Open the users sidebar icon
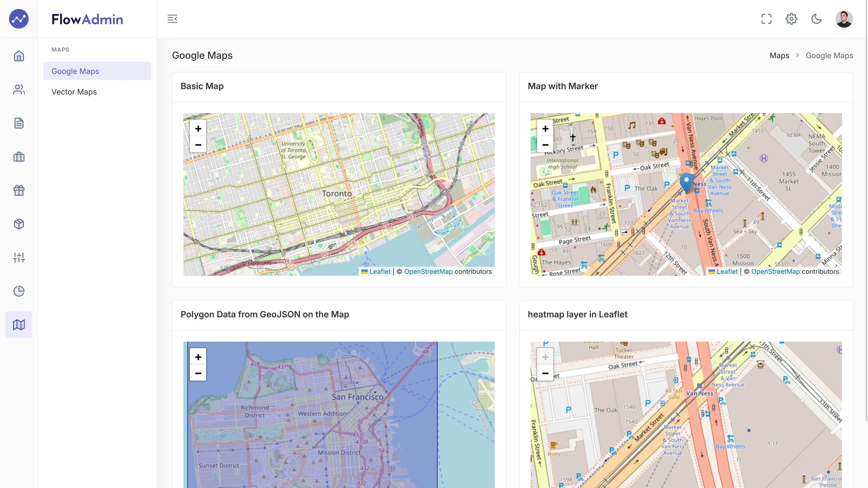 pos(19,89)
